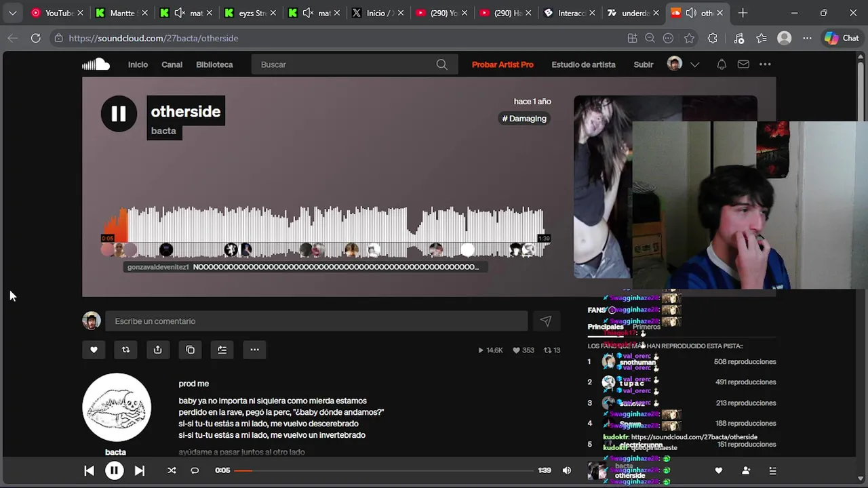Write in the Escribe un comentario field
Viewport: 868px width, 488px height.
316,321
